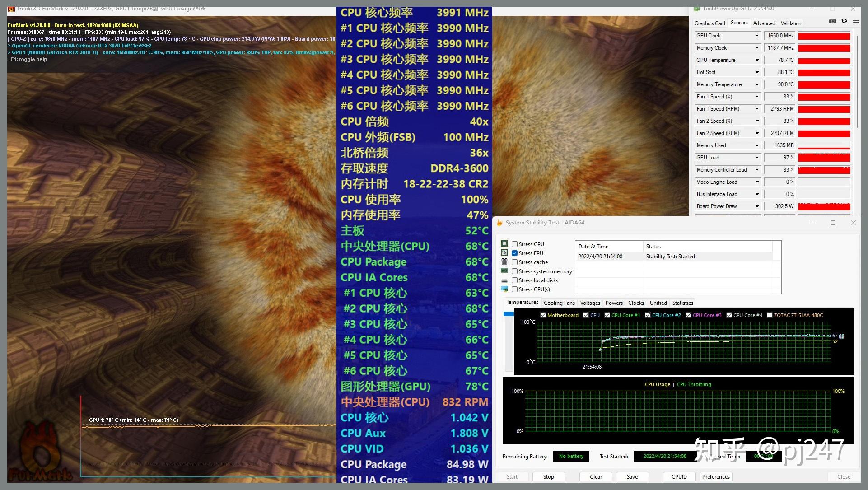Click the CPUID button in AIDA64
The width and height of the screenshot is (868, 490).
(679, 477)
